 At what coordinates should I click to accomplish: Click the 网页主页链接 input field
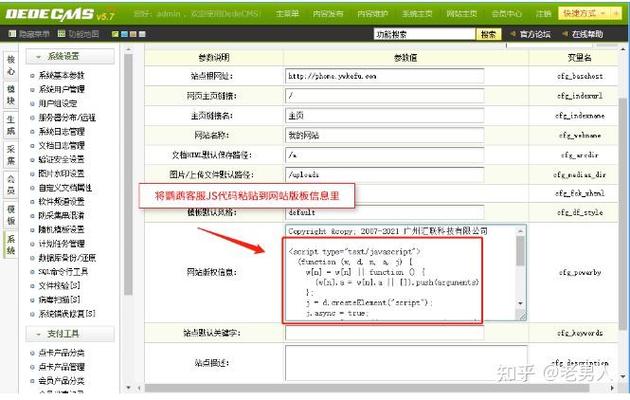[385, 96]
